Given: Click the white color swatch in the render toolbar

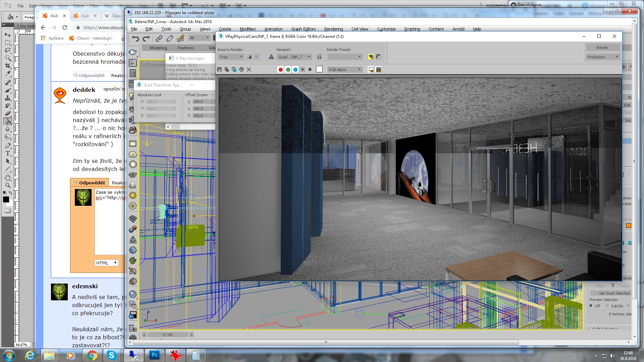Looking at the screenshot, I should click(319, 69).
